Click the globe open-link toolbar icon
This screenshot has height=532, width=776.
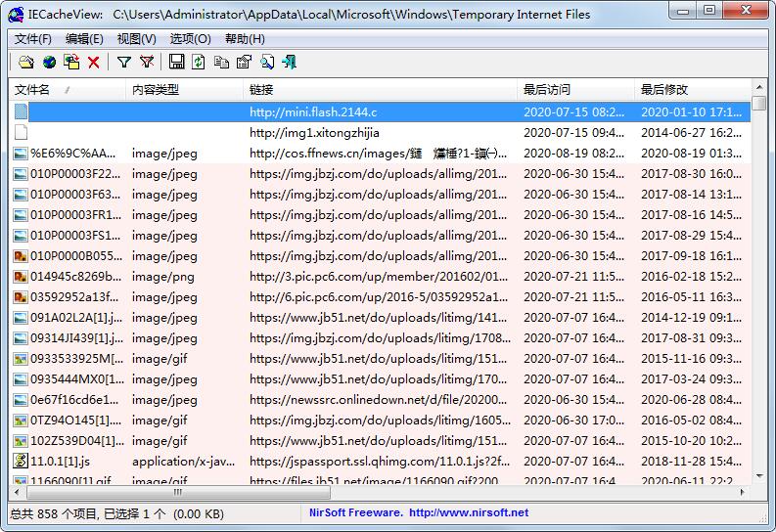(x=49, y=62)
